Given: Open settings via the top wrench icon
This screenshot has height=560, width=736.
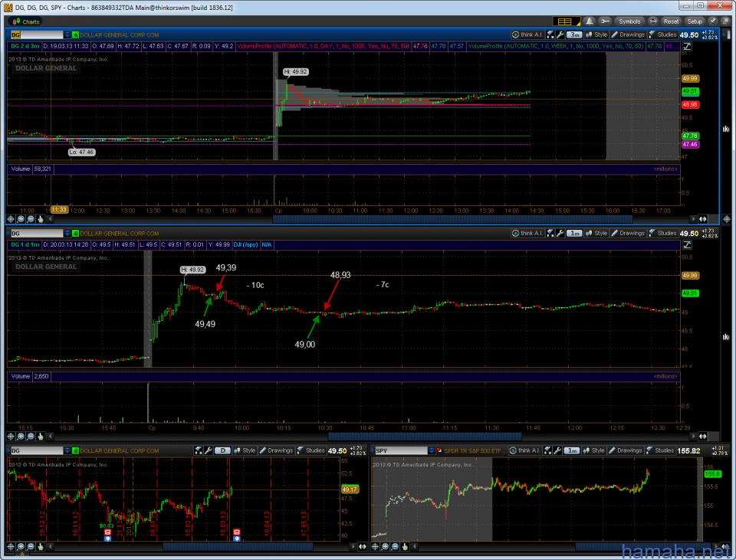Looking at the screenshot, I should (x=605, y=21).
